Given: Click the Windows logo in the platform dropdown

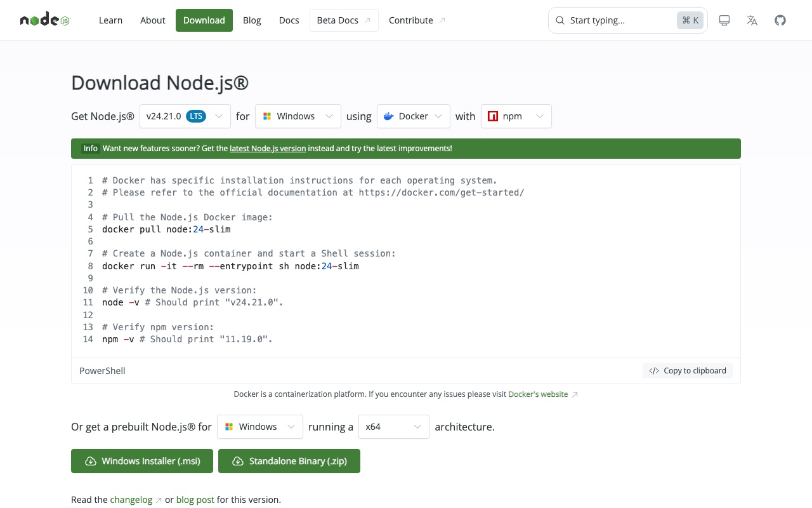Looking at the screenshot, I should point(267,116).
